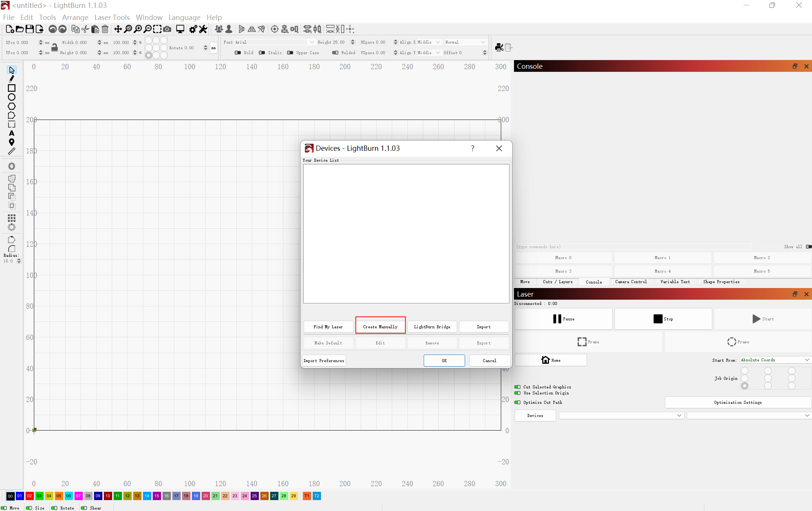Click the Macro 0 button in Console
The image size is (812, 511).
click(563, 258)
